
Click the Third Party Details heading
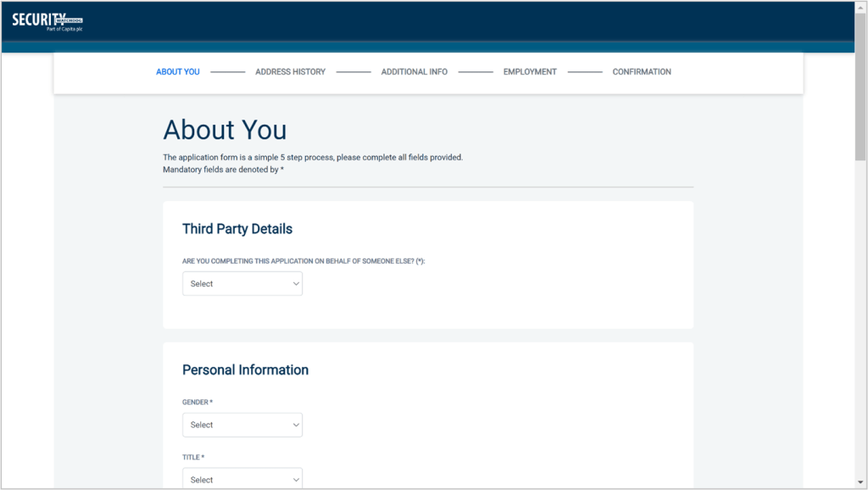[237, 229]
